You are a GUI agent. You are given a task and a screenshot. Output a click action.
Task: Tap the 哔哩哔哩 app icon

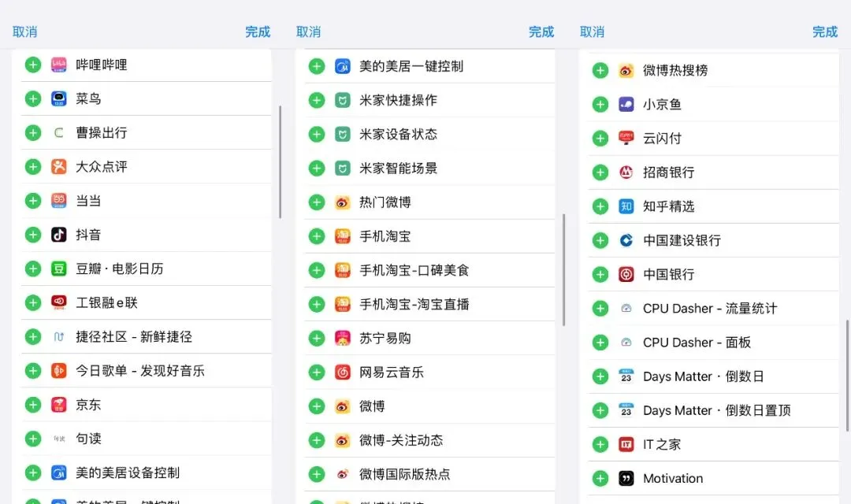58,65
